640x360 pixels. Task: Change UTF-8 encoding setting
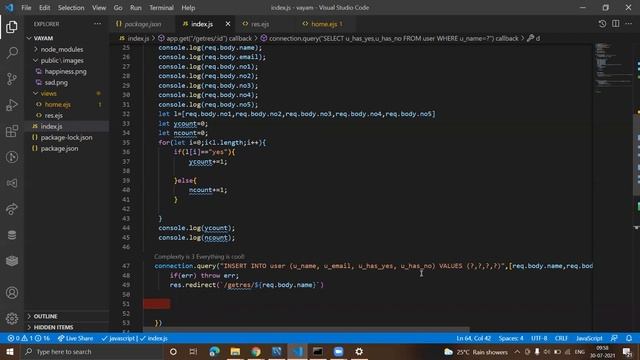pyautogui.click(x=539, y=338)
